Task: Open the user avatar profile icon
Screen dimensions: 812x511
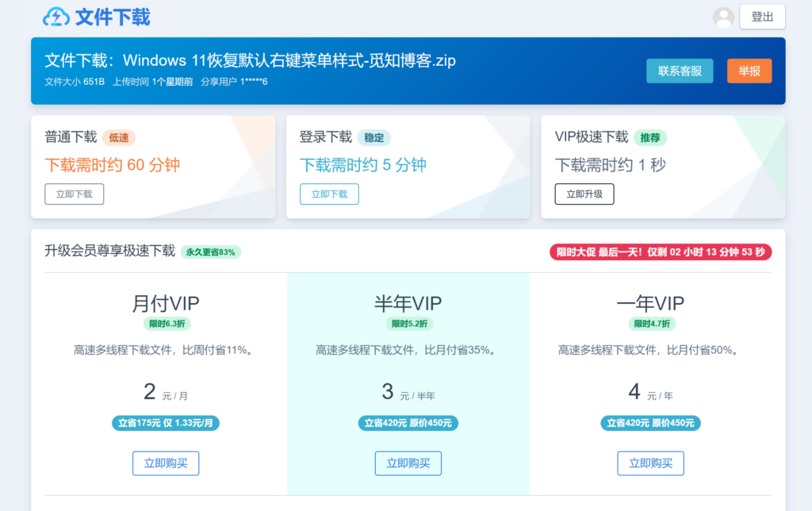Action: point(723,17)
